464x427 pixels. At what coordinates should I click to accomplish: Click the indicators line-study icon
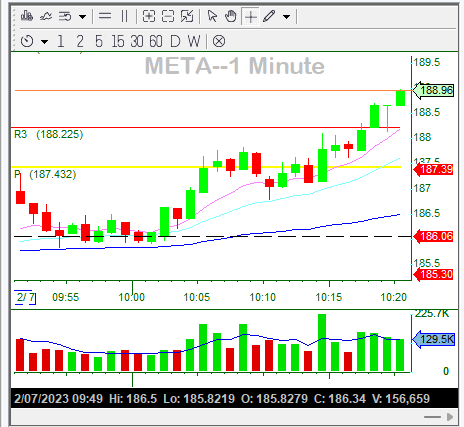coord(46,16)
